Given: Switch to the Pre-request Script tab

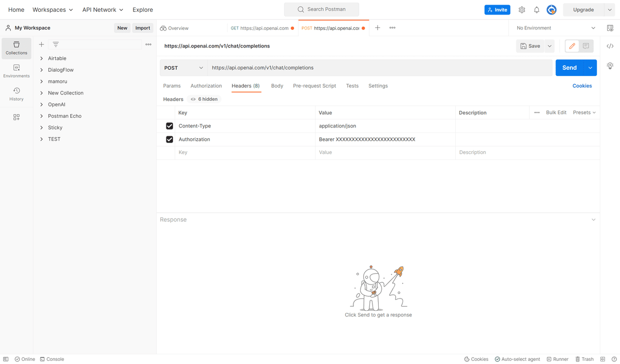Looking at the screenshot, I should click(x=315, y=86).
